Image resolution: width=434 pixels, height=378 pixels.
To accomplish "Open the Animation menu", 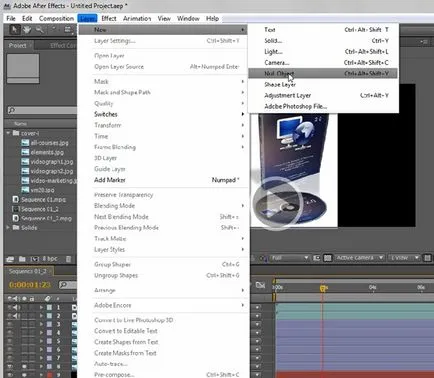I will pyautogui.click(x=137, y=18).
